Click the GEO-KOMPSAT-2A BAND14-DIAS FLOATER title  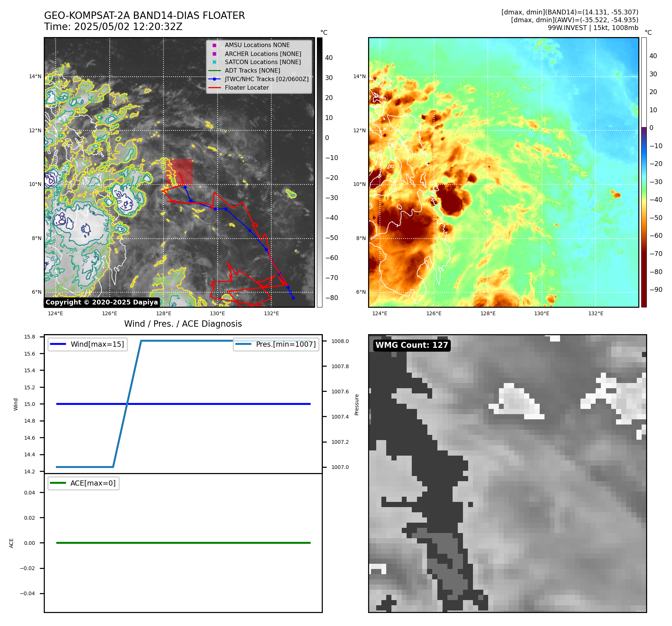145,16
